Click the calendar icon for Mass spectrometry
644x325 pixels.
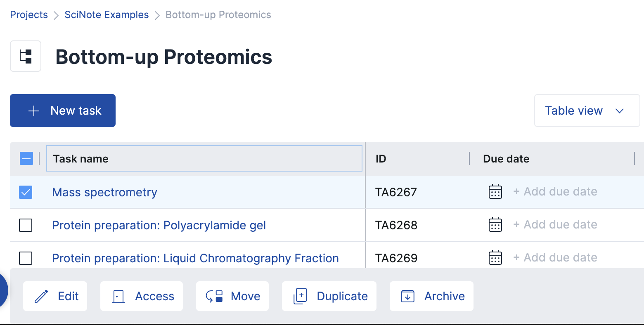click(495, 192)
